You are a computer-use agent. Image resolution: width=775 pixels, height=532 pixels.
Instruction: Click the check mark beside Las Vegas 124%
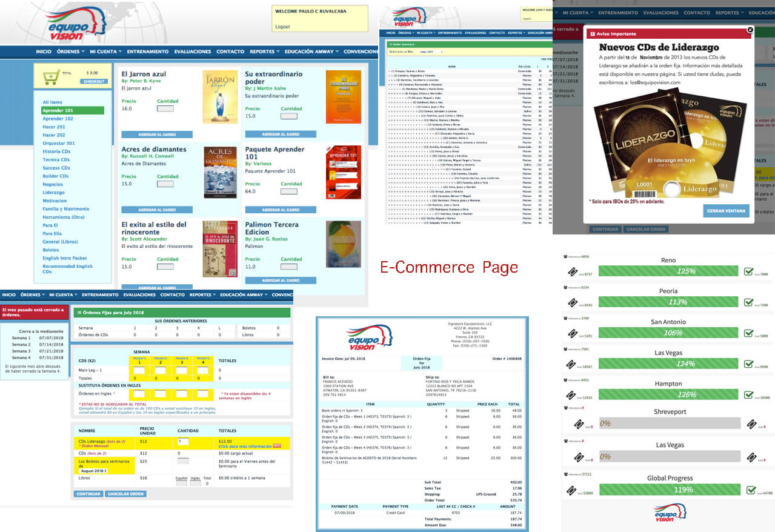pos(749,364)
